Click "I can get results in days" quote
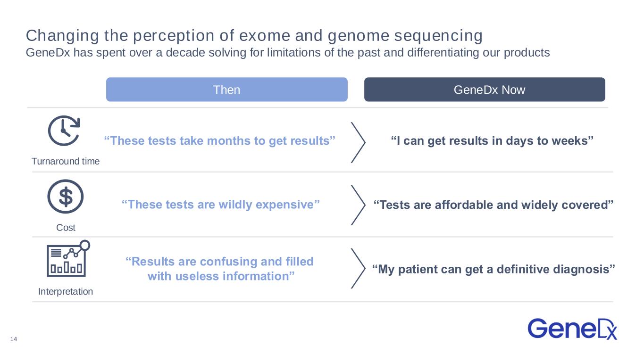Viewport: 644px width, 362px height. 492,140
